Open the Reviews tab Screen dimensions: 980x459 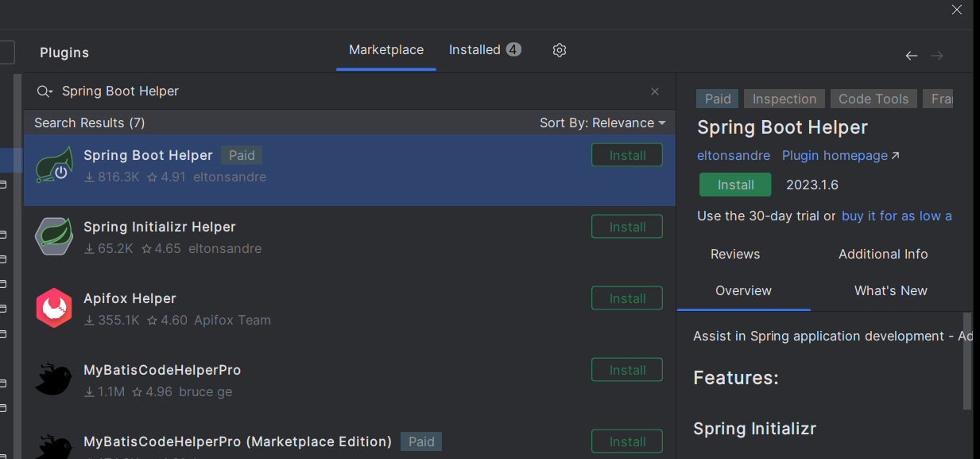pyautogui.click(x=735, y=255)
